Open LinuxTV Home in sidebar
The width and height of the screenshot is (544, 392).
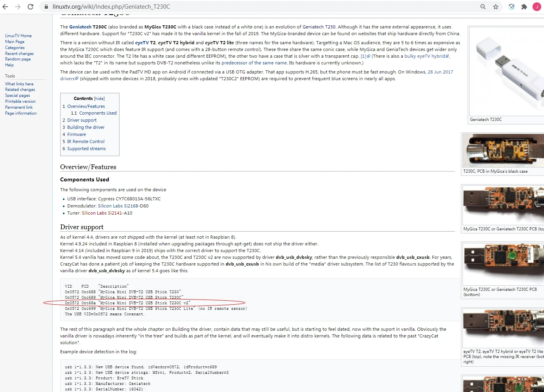coord(18,36)
